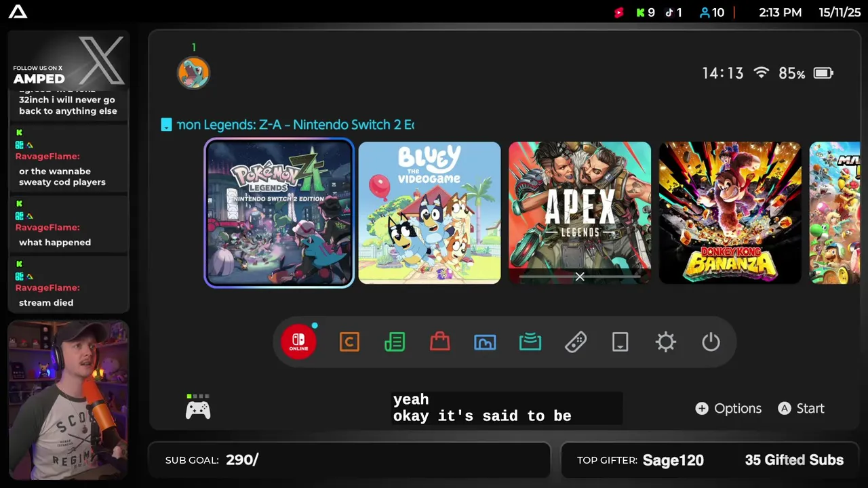Click the red YouTube viewer icon
The image size is (868, 488).
pos(618,12)
